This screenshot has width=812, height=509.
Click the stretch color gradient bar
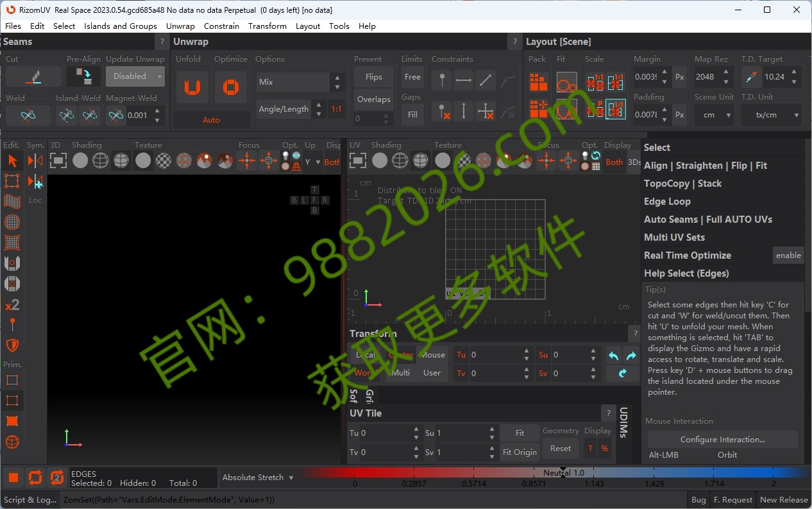pyautogui.click(x=555, y=473)
